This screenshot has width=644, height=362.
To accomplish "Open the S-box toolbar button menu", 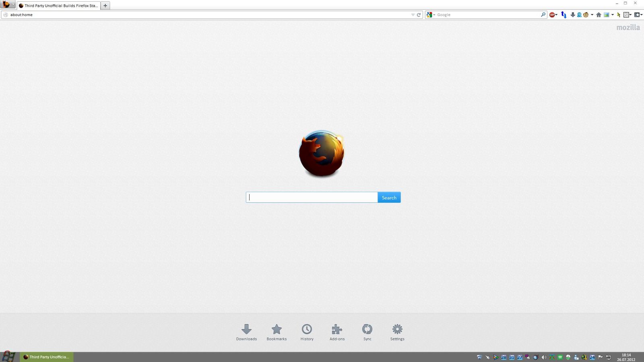I will (627, 15).
